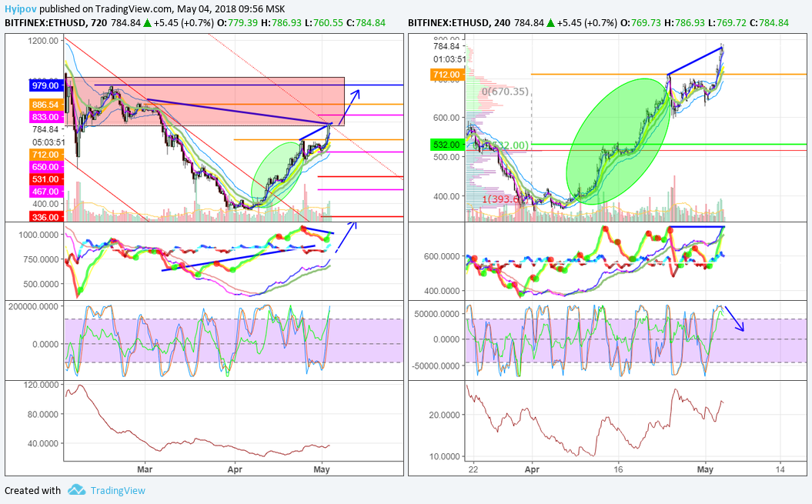
Task: Follow the TradingView text link at bottom
Action: coord(118,490)
